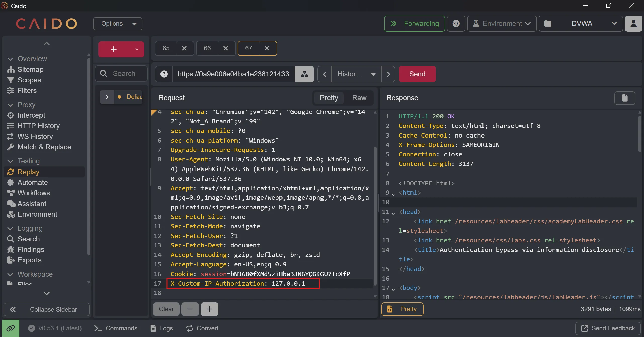The image size is (644, 337).
Task: Click Collapse Sidebar button
Action: (47, 309)
